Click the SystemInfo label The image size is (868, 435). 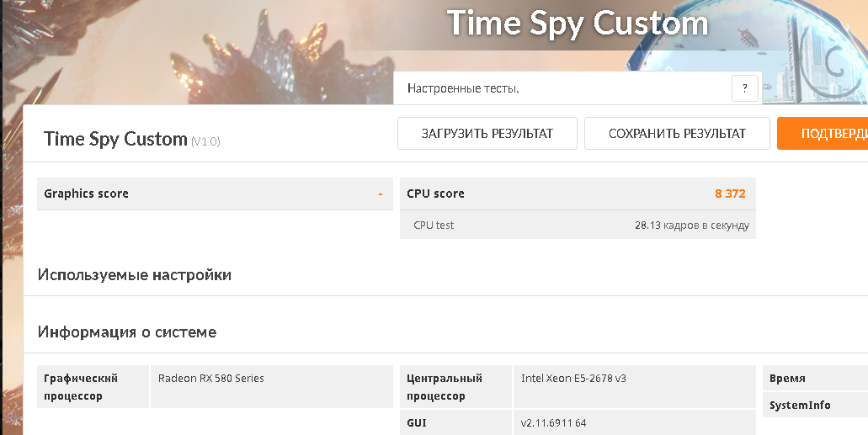(800, 405)
